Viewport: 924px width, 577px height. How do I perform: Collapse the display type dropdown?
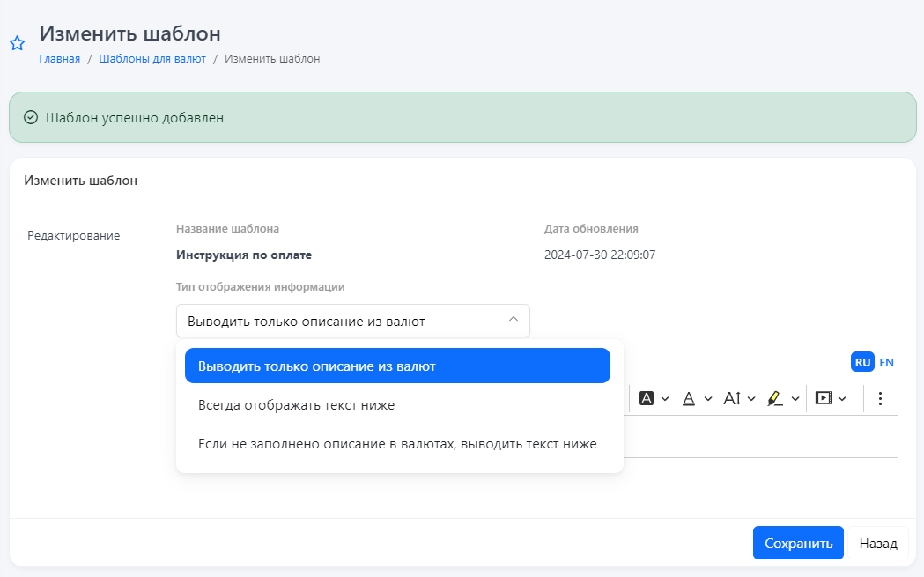tap(514, 321)
